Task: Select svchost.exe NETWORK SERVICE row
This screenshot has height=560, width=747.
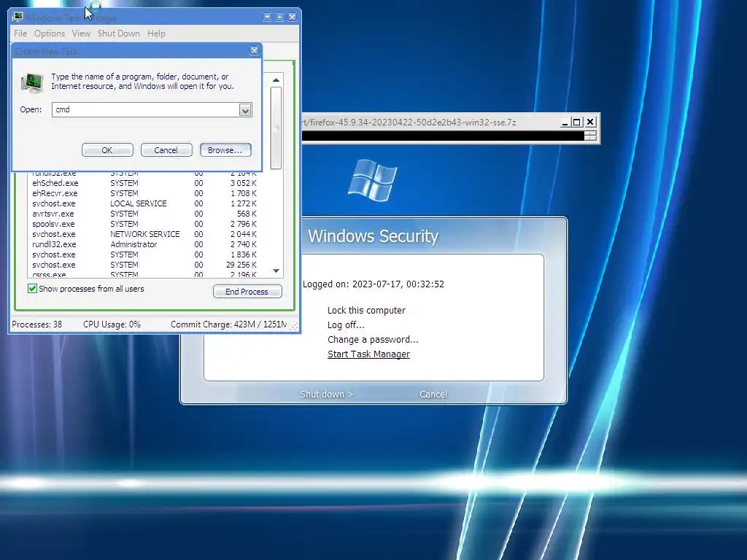Action: click(144, 234)
